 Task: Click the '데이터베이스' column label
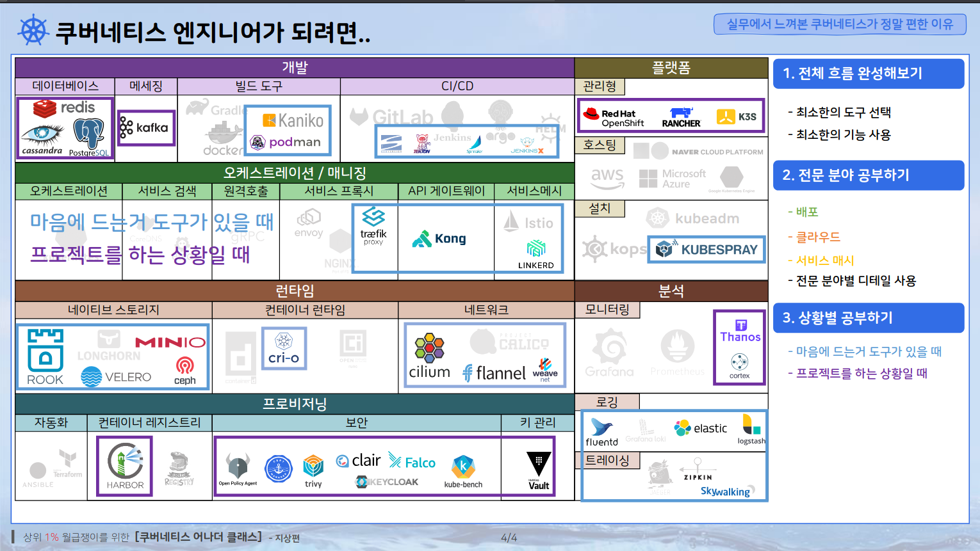65,86
